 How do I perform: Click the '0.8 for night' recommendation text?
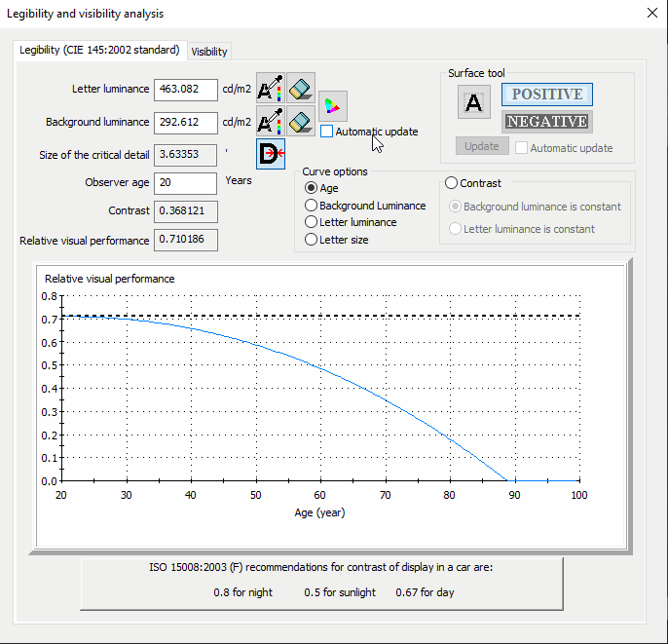coord(242,592)
